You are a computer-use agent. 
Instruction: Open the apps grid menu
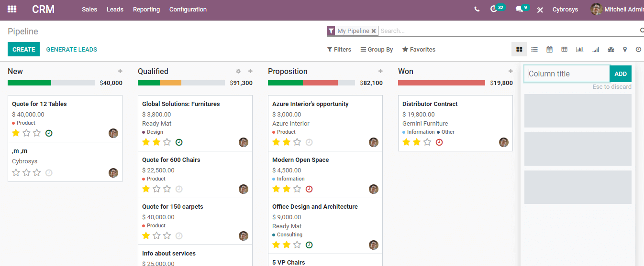(12, 9)
